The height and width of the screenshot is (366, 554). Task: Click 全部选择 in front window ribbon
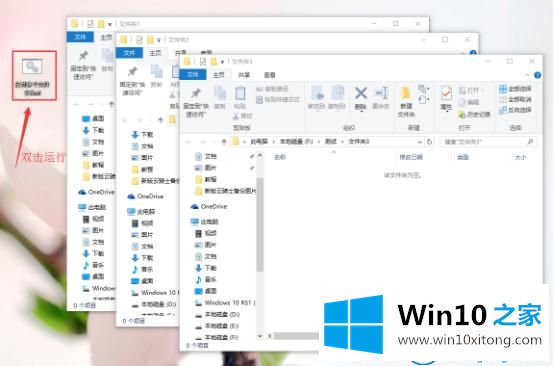515,89
